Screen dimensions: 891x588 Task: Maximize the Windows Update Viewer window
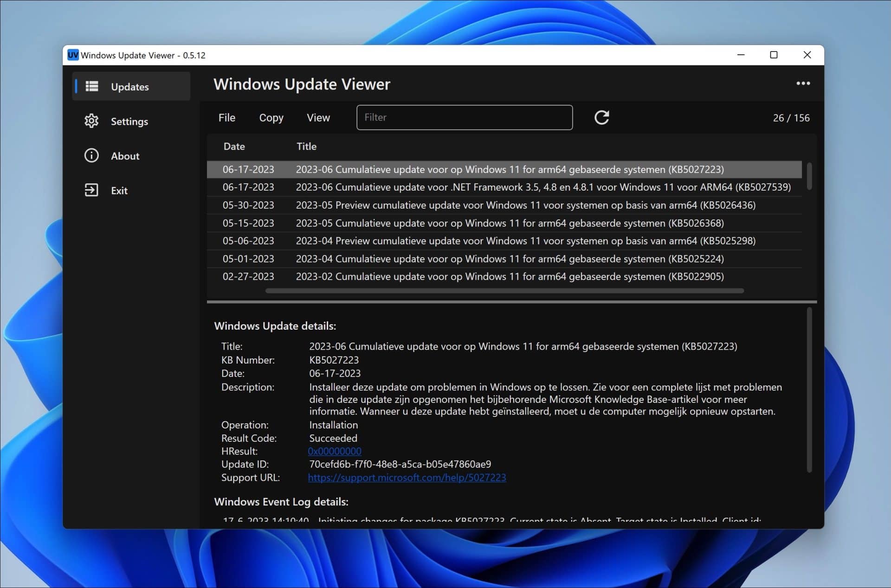point(774,55)
